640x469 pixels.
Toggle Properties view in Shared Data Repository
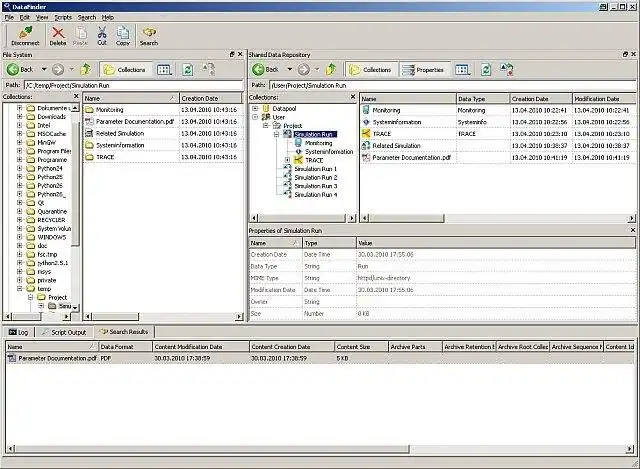423,70
